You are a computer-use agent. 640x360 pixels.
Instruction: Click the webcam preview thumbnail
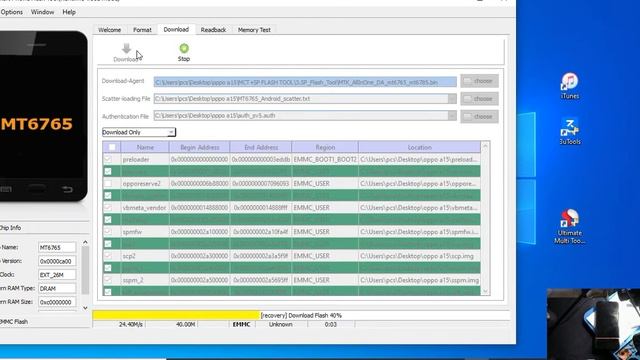click(593, 324)
